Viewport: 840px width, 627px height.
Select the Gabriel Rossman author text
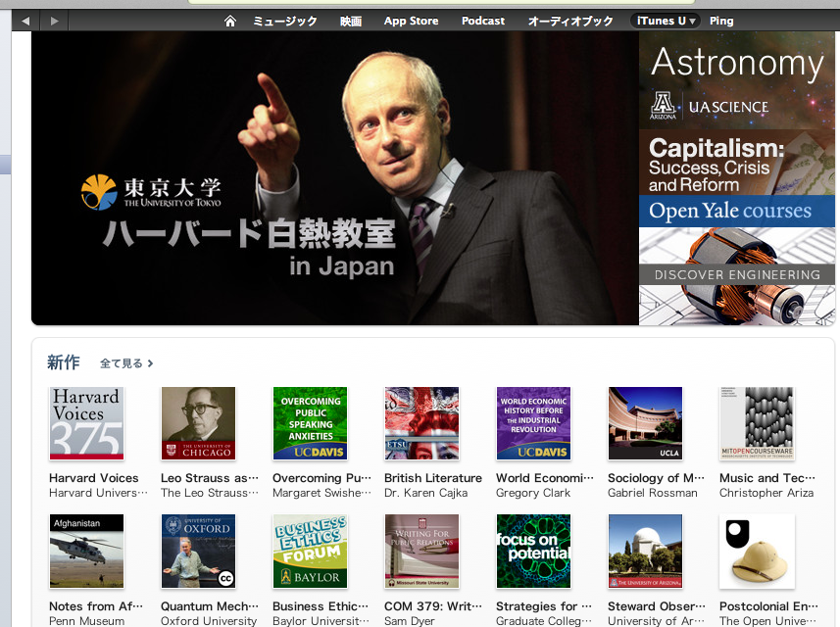coord(653,493)
